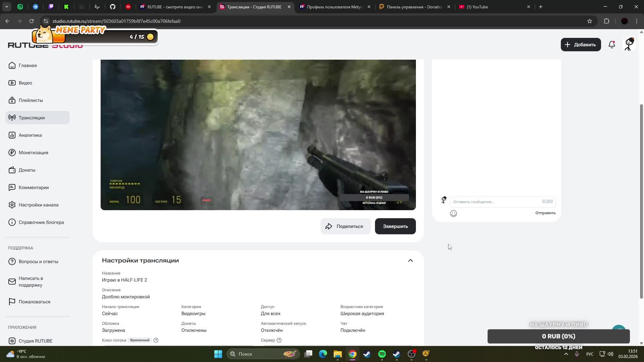Image resolution: width=644 pixels, height=362 pixels.
Task: Click the stream key help icon
Action: (x=156, y=340)
